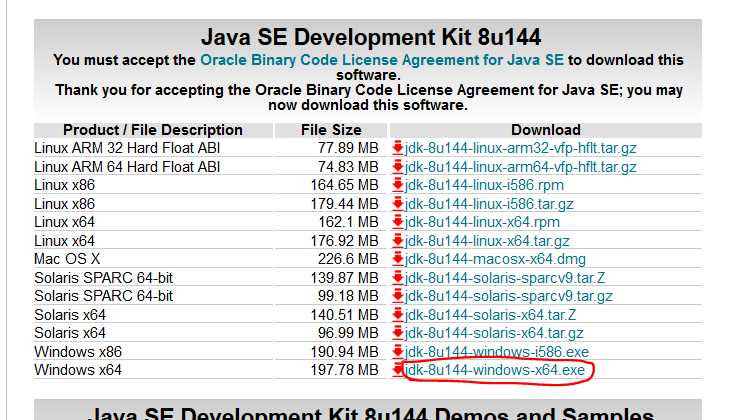
Task: Select the Linux ARM 32 Hard Float ABI text
Action: pyautogui.click(x=127, y=148)
